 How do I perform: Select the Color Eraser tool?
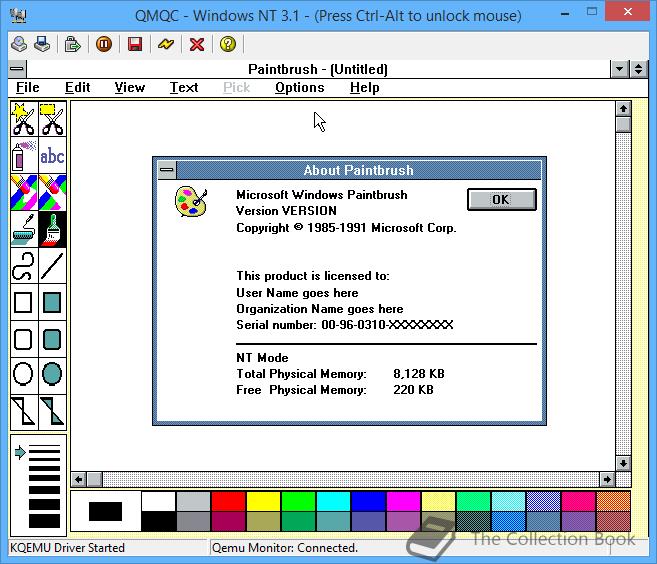tap(24, 193)
